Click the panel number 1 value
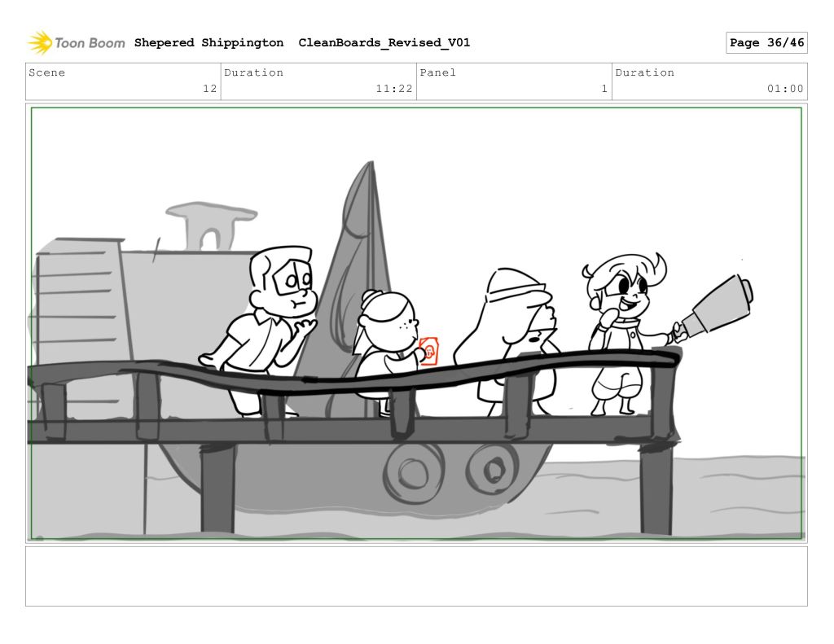This screenshot has height=644, width=834. tap(604, 90)
